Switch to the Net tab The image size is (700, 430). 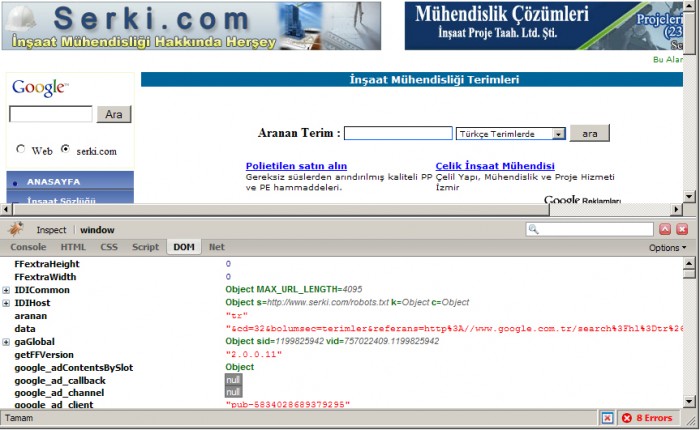click(217, 247)
